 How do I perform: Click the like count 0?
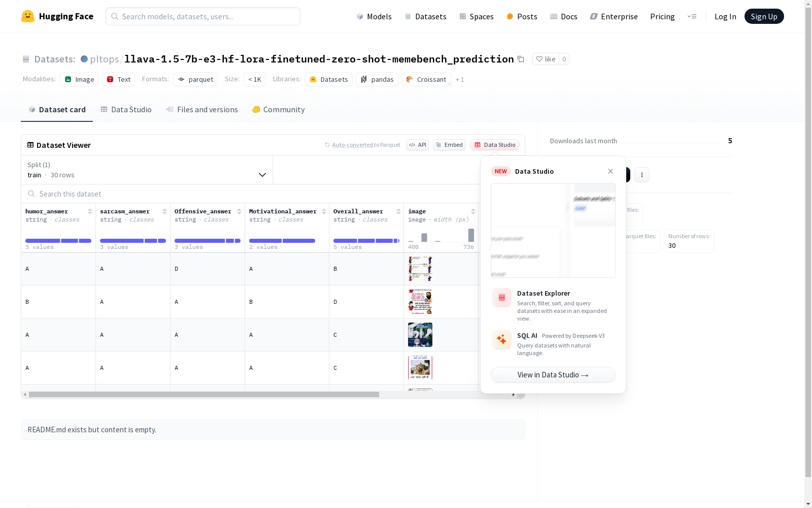coord(564,59)
